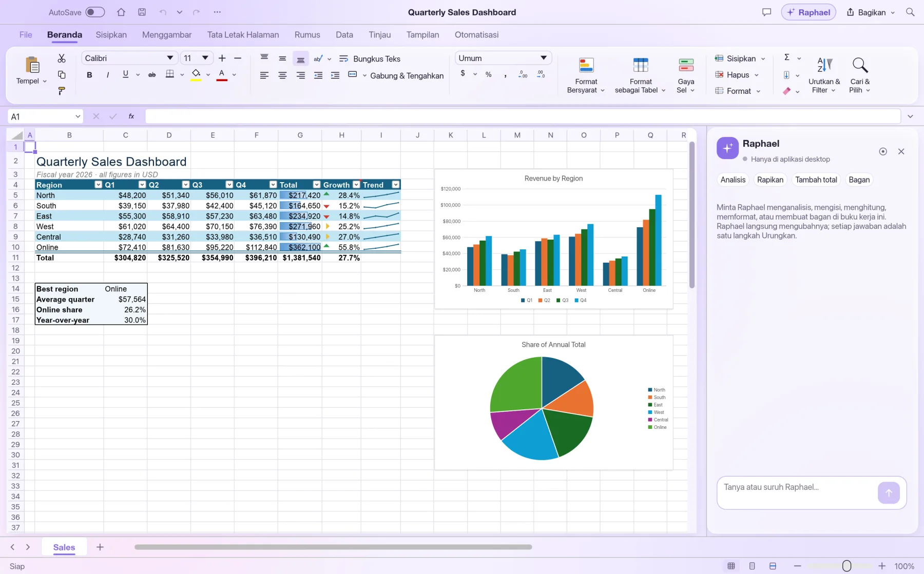
Task: Toggle the AutoSave switch
Action: pyautogui.click(x=95, y=12)
